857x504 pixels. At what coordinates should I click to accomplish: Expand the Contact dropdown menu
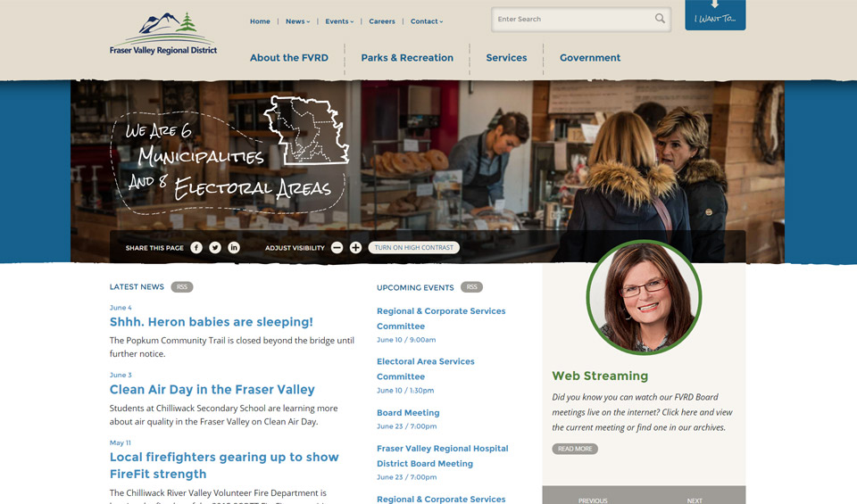427,21
